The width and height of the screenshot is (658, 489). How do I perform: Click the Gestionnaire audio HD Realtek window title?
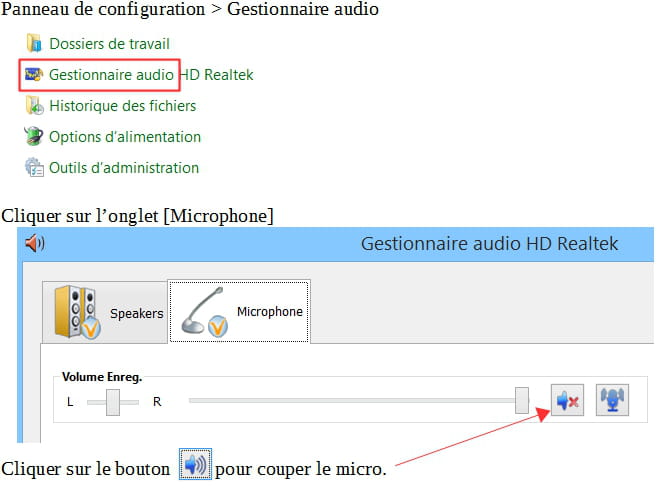pyautogui.click(x=489, y=244)
